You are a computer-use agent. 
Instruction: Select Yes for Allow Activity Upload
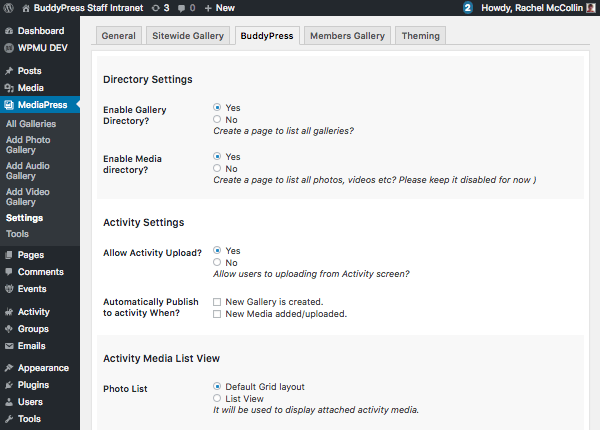[x=217, y=251]
